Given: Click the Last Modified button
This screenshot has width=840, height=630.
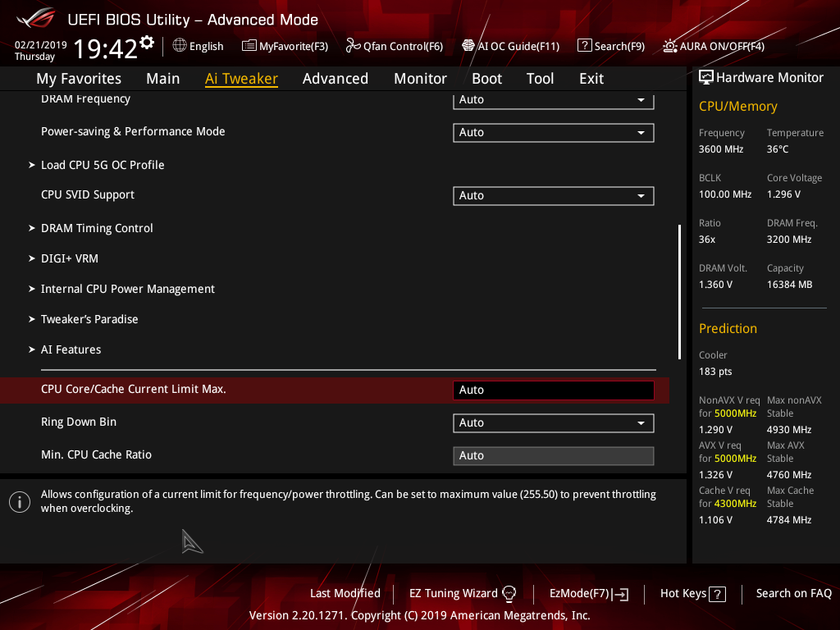Looking at the screenshot, I should click(x=345, y=593).
